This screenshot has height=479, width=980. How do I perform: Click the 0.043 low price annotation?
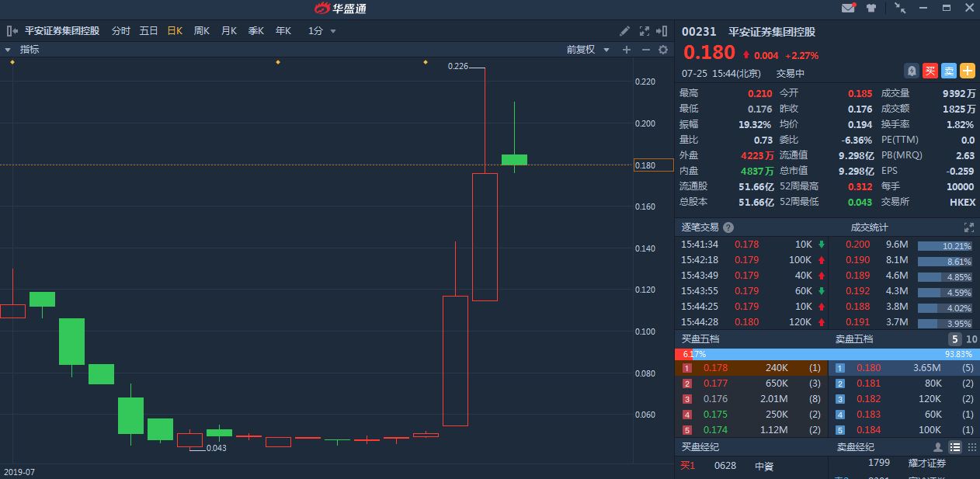(x=217, y=448)
